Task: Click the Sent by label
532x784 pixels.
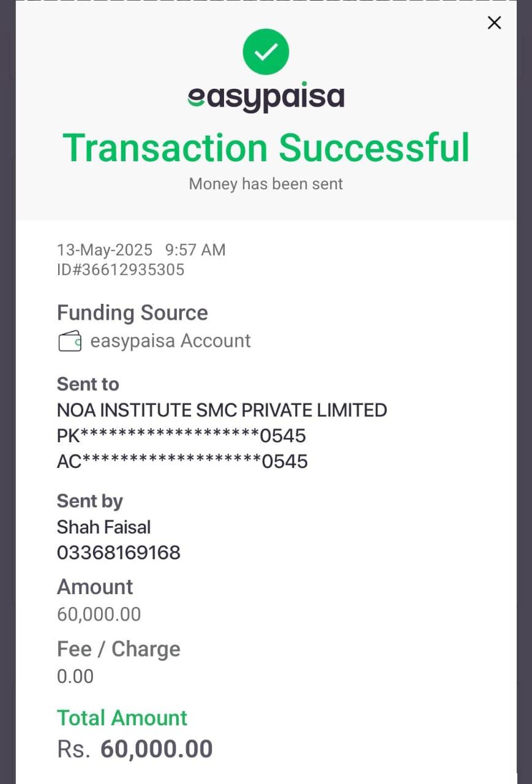Action: (89, 501)
